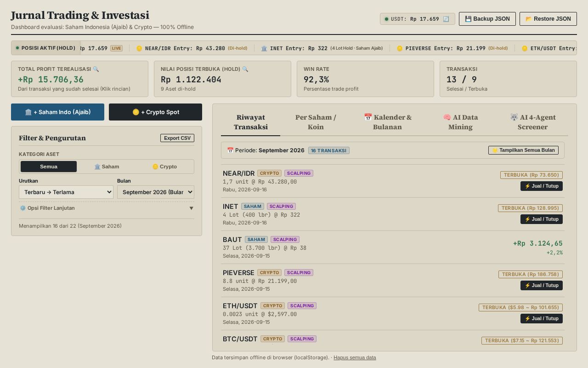Click the Win Rate 92,3% card
The height and width of the screenshot is (368, 588).
coord(365,79)
